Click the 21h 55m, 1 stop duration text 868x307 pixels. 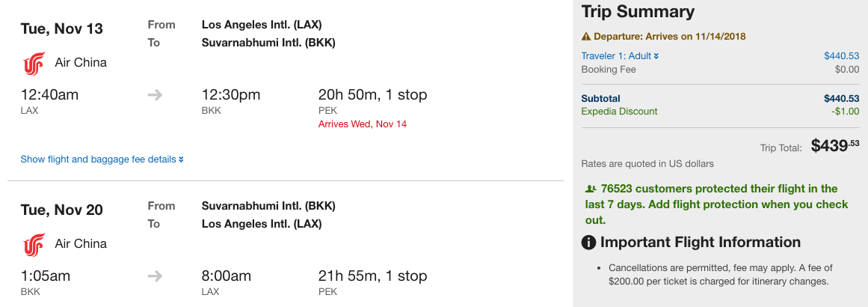point(372,276)
